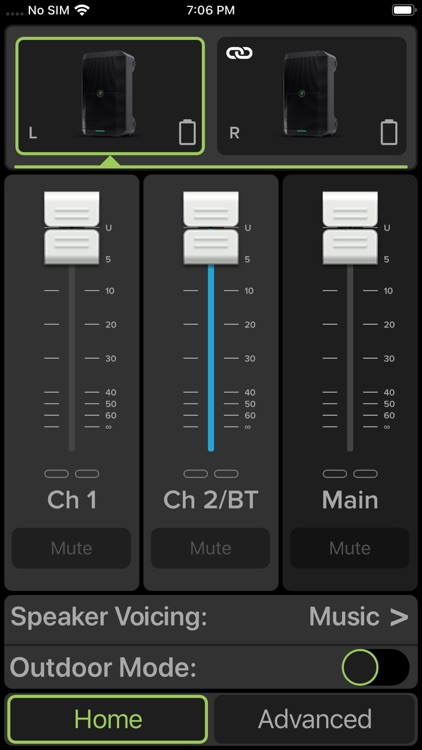Viewport: 422px width, 750px height.
Task: Click the battery indicator in status bar
Action: pyautogui.click(x=404, y=10)
